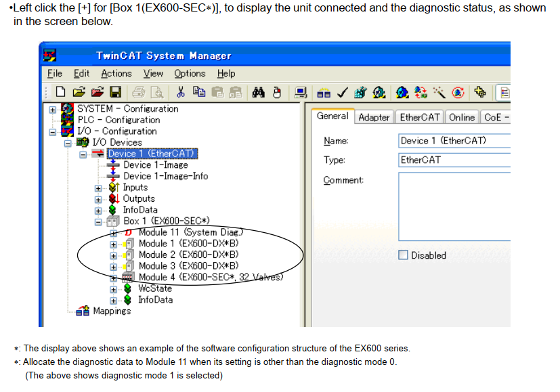
Task: Select Module 1 (EX600-DX*B)
Action: (x=188, y=244)
